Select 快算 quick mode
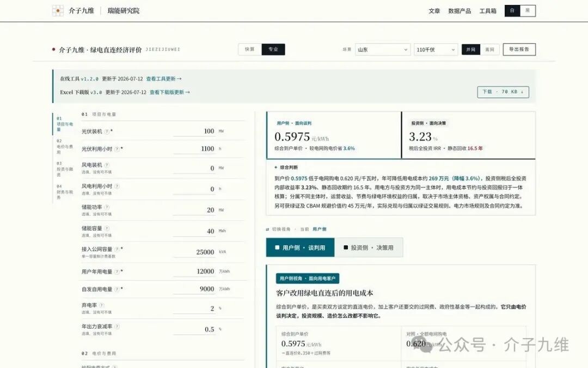Image resolution: width=588 pixels, height=368 pixels. (x=250, y=49)
